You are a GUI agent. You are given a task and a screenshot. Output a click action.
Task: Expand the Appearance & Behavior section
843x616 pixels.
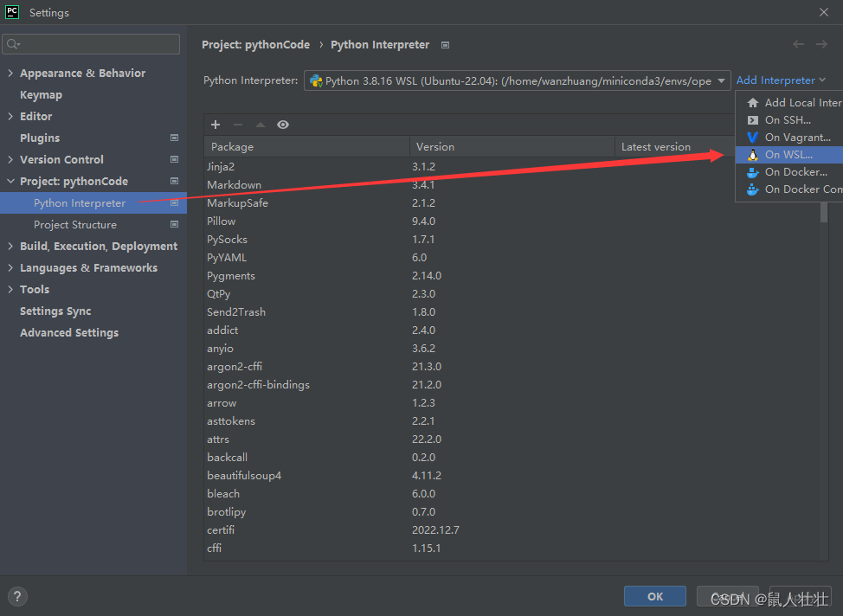point(10,73)
